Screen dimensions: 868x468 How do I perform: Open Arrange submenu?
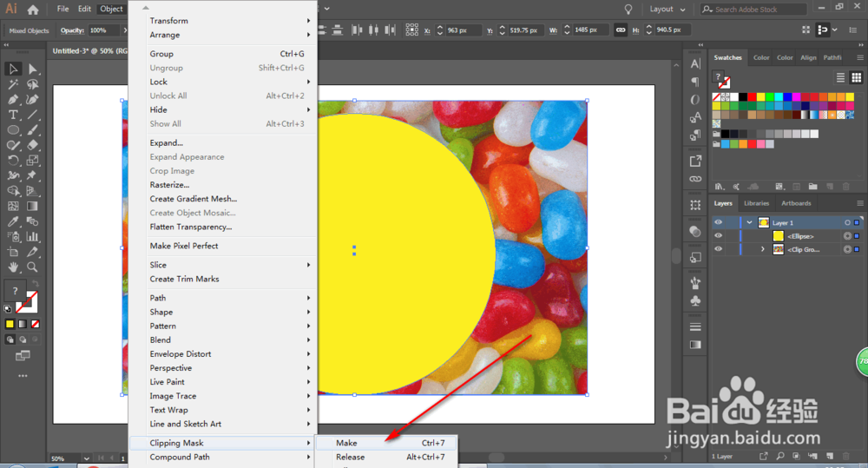point(222,35)
